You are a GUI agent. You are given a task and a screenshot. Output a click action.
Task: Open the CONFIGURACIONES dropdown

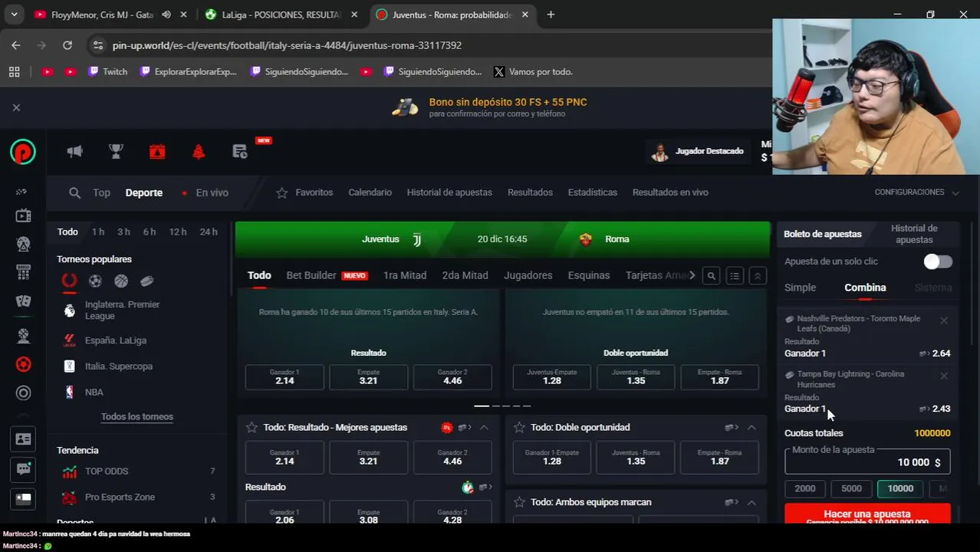click(916, 192)
